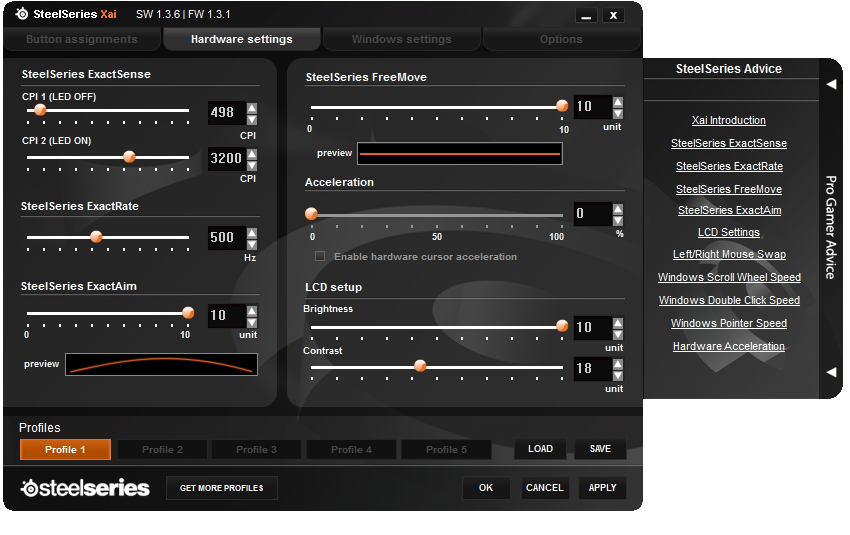
Task: Increase Acceleration percent with up arrow
Action: click(618, 209)
